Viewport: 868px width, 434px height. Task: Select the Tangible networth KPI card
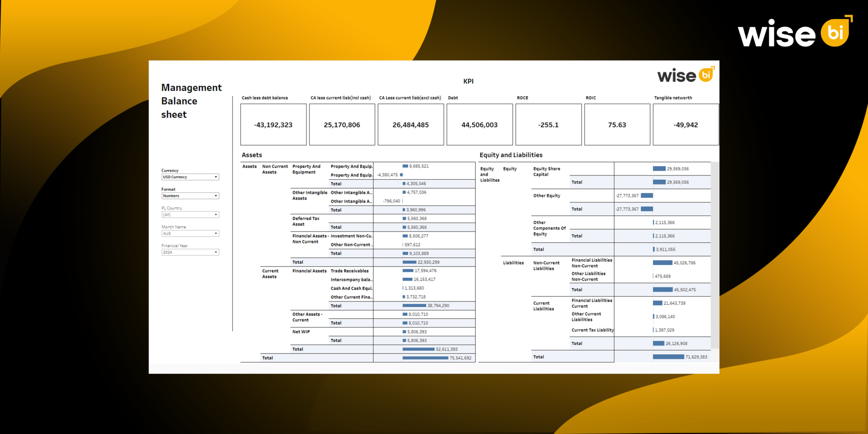click(x=685, y=124)
